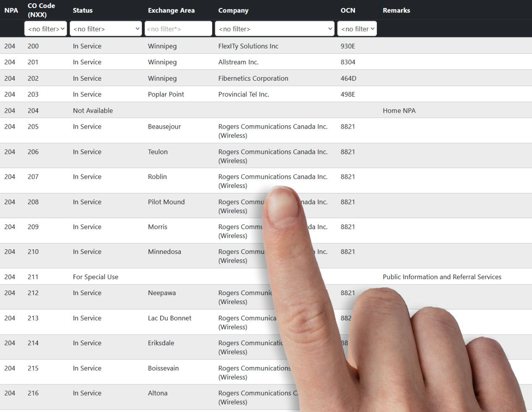Open the Company filter dropdown

click(x=274, y=29)
